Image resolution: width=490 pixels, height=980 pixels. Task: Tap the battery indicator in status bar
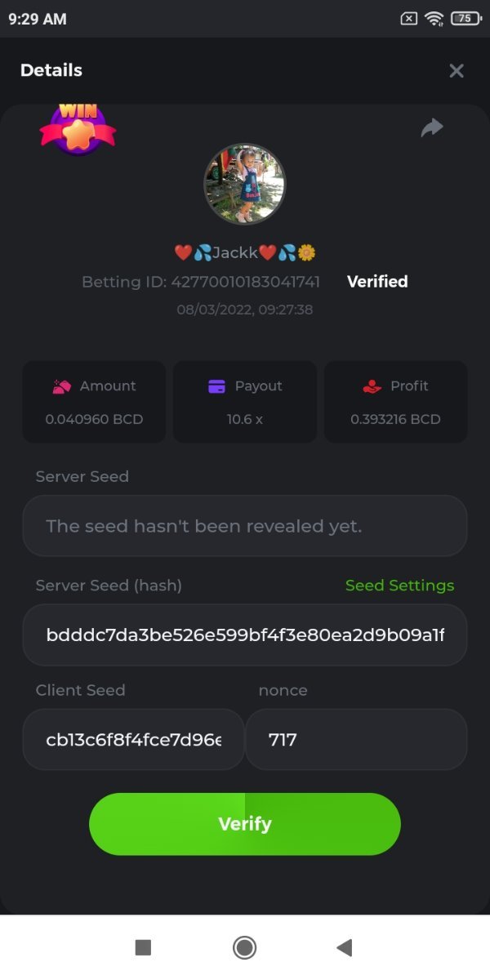coord(465,18)
